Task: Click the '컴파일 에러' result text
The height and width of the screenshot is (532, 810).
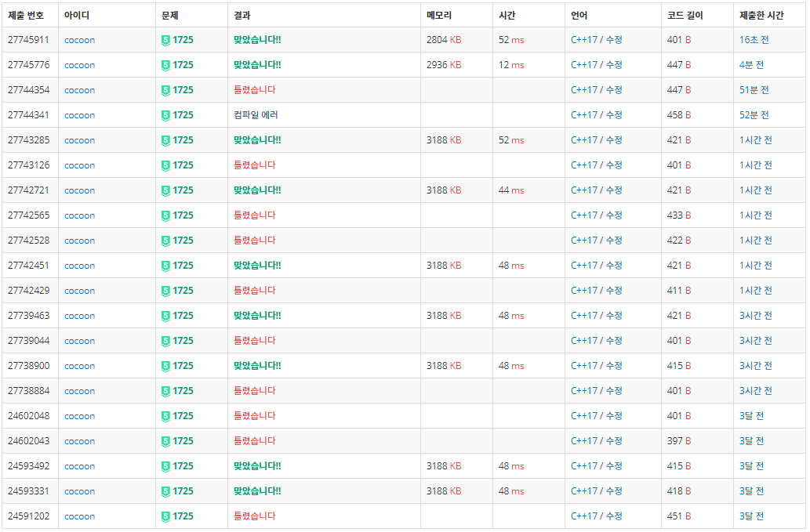Action: pos(256,115)
